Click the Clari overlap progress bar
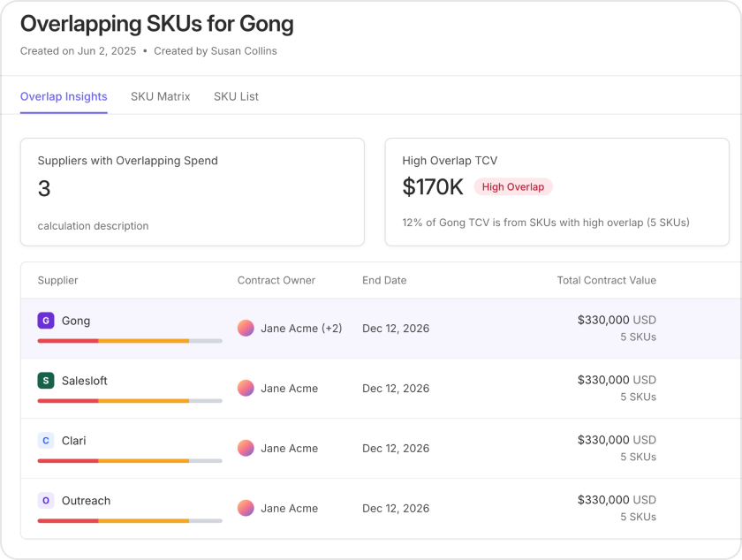The width and height of the screenshot is (742, 560). [130, 460]
